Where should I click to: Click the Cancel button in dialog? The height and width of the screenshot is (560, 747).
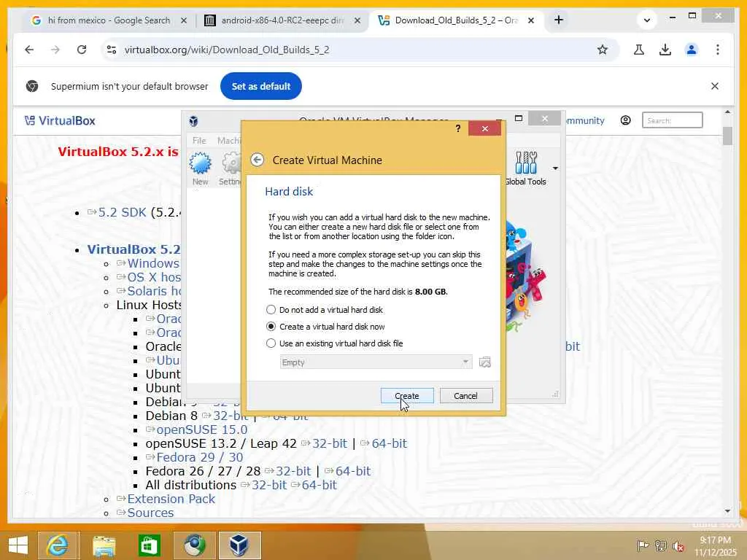(465, 396)
